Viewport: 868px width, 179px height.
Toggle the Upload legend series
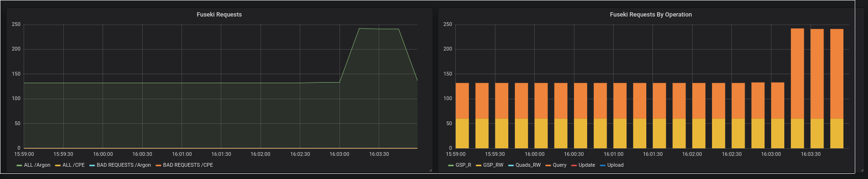[x=615, y=165]
